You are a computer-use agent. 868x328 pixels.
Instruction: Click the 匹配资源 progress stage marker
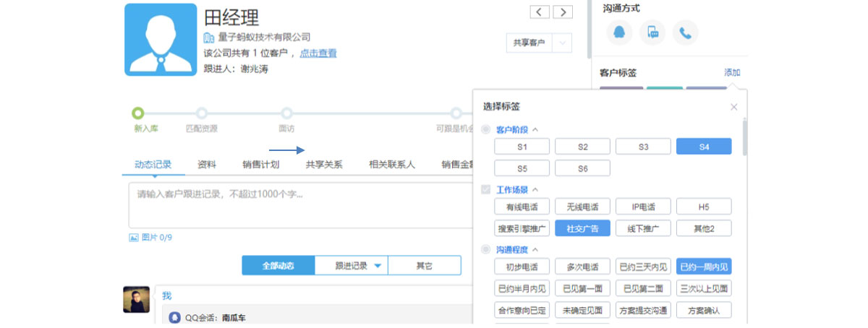202,113
